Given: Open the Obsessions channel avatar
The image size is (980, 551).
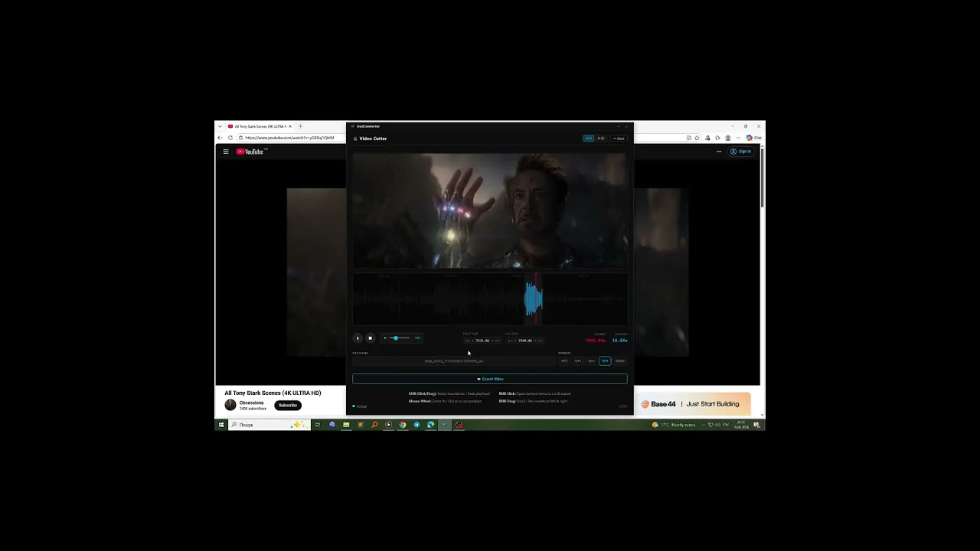Looking at the screenshot, I should [230, 405].
